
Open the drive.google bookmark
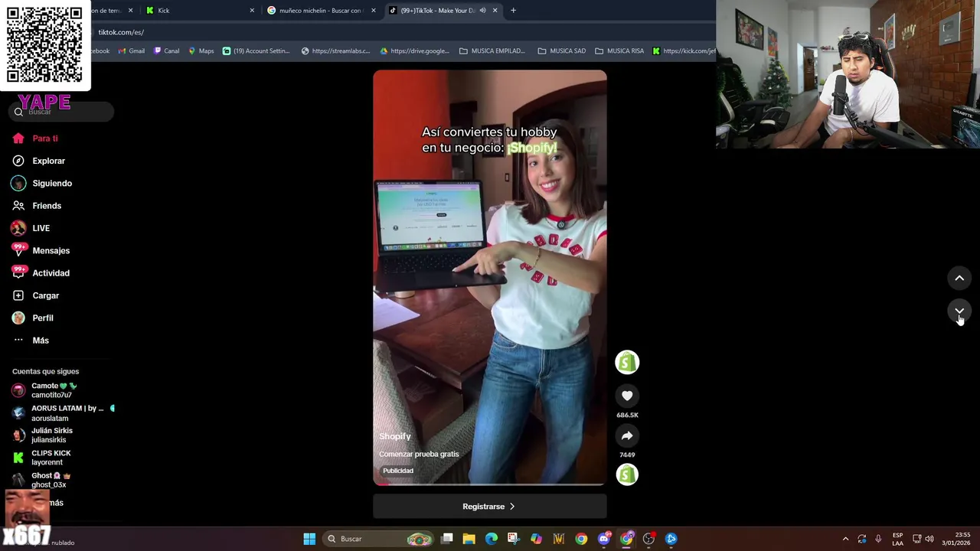(x=414, y=51)
